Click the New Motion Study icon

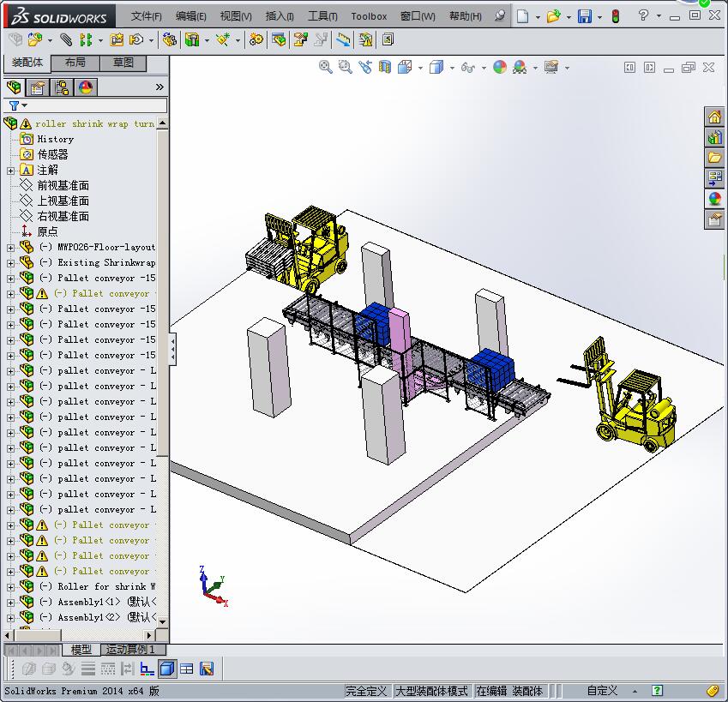tap(256, 40)
